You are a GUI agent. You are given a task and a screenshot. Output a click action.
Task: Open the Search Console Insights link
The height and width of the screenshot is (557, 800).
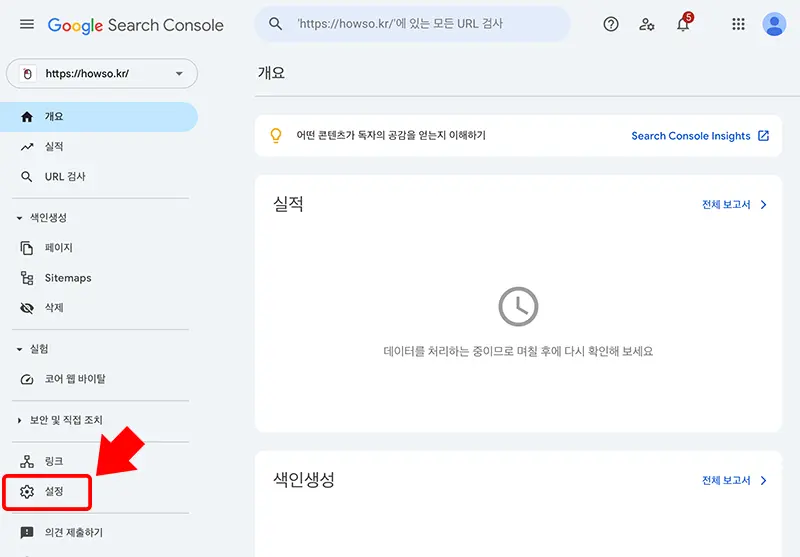[x=691, y=136]
